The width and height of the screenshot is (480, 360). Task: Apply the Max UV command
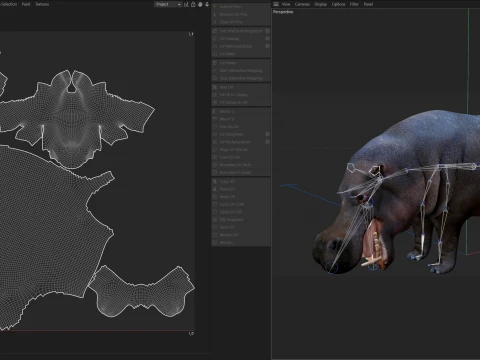click(x=241, y=87)
